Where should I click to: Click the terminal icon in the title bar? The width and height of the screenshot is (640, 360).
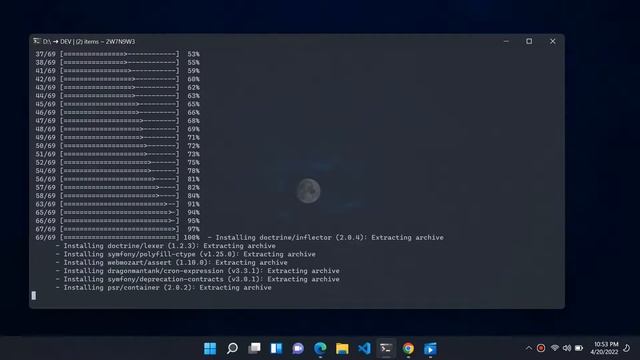(x=37, y=41)
